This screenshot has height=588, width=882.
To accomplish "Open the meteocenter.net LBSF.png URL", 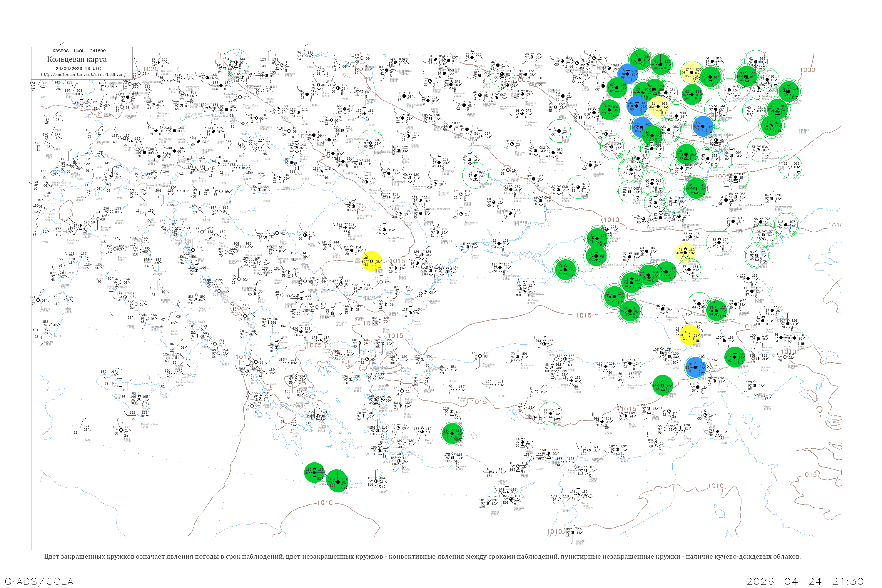I will [83, 75].
